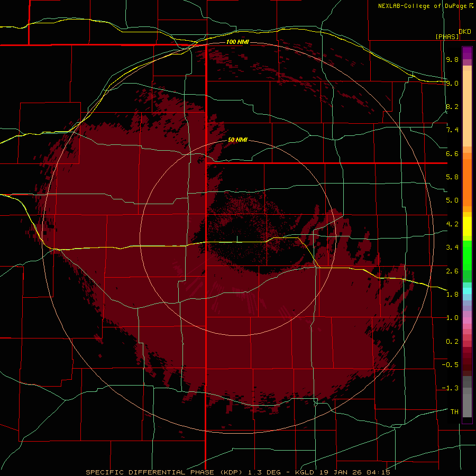This screenshot has width=476, height=476.
Task: Pick the purple segment atop the color bar
Action: [x=467, y=53]
